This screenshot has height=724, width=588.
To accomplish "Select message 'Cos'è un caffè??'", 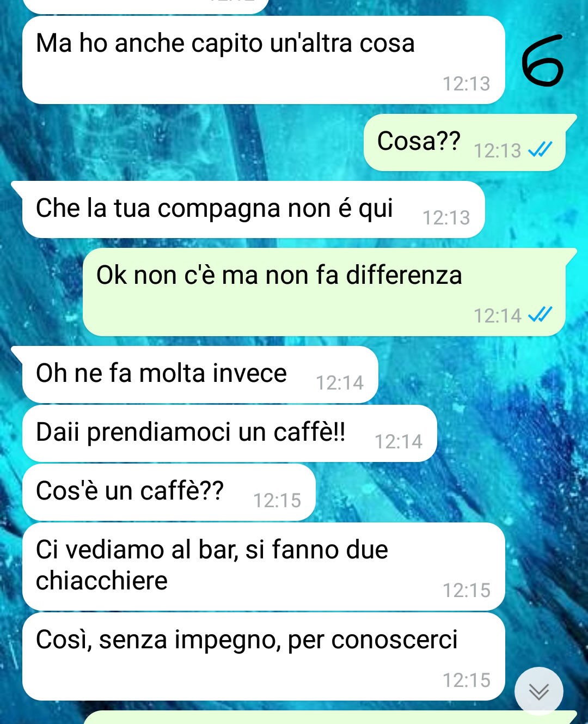I will [x=169, y=492].
